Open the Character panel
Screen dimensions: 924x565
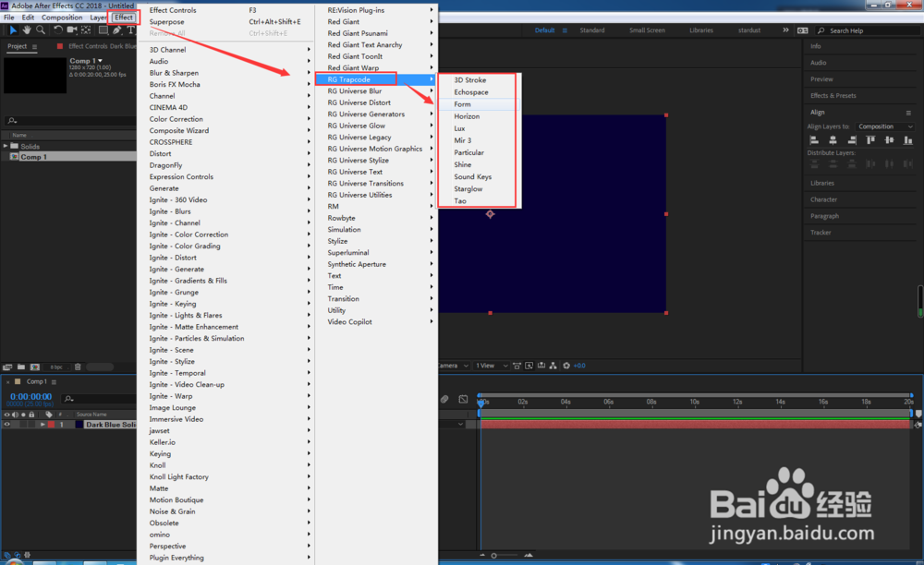click(823, 199)
